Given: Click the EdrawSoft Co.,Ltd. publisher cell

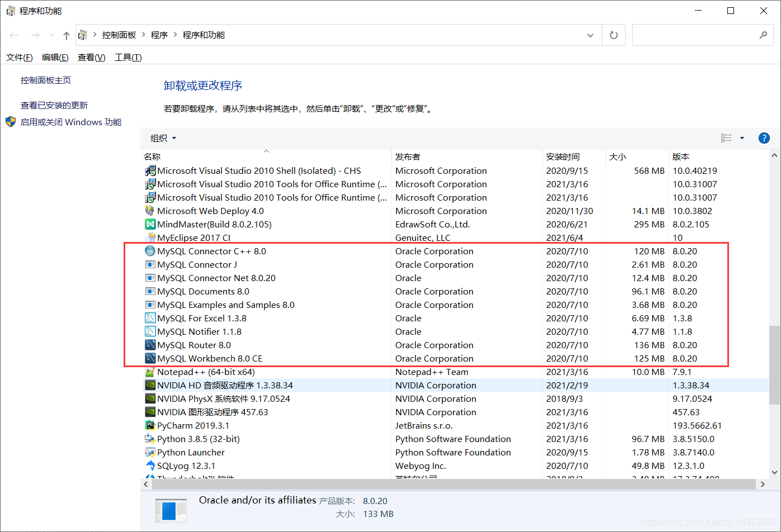Looking at the screenshot, I should point(433,225).
